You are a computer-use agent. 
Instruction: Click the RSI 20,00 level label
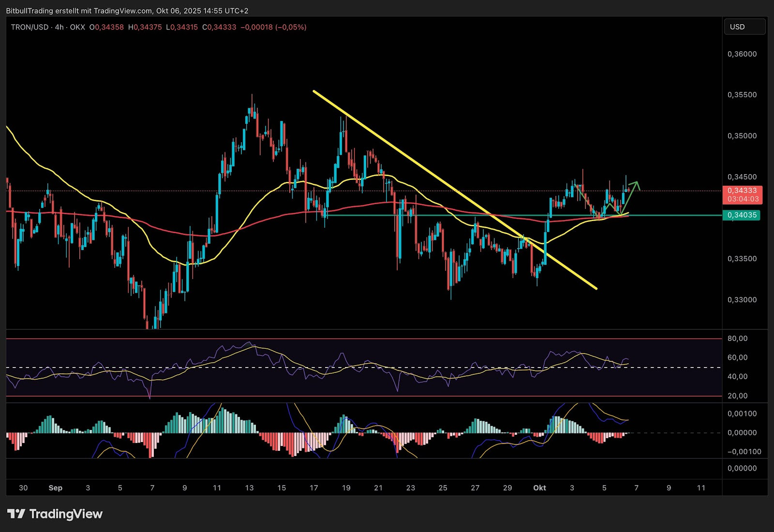coord(737,396)
